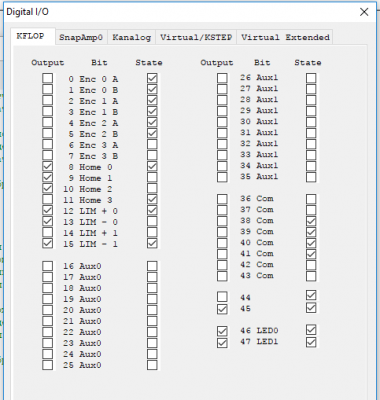380x400 pixels.
Task: Click the '31 Aux1' bit label
Action: click(x=259, y=133)
